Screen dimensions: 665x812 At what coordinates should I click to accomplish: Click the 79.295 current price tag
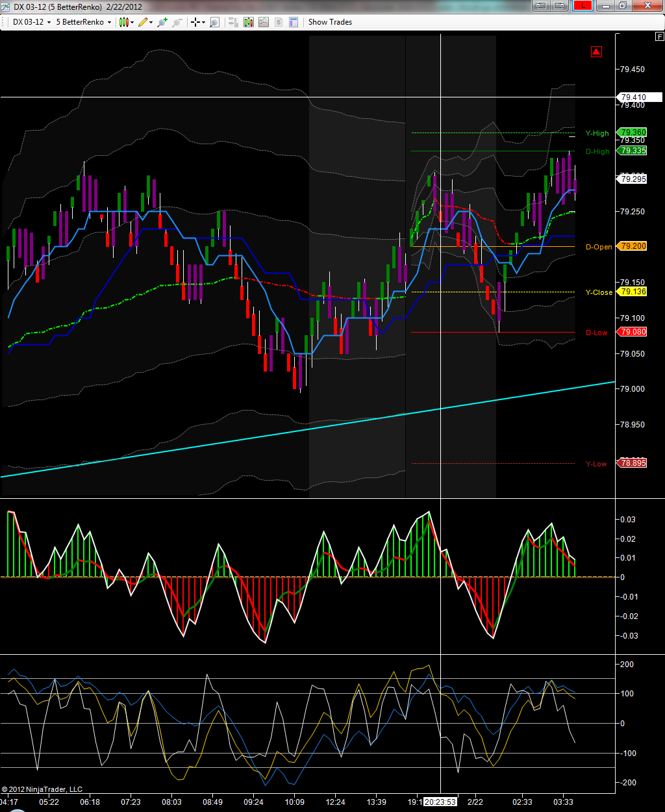pyautogui.click(x=633, y=179)
